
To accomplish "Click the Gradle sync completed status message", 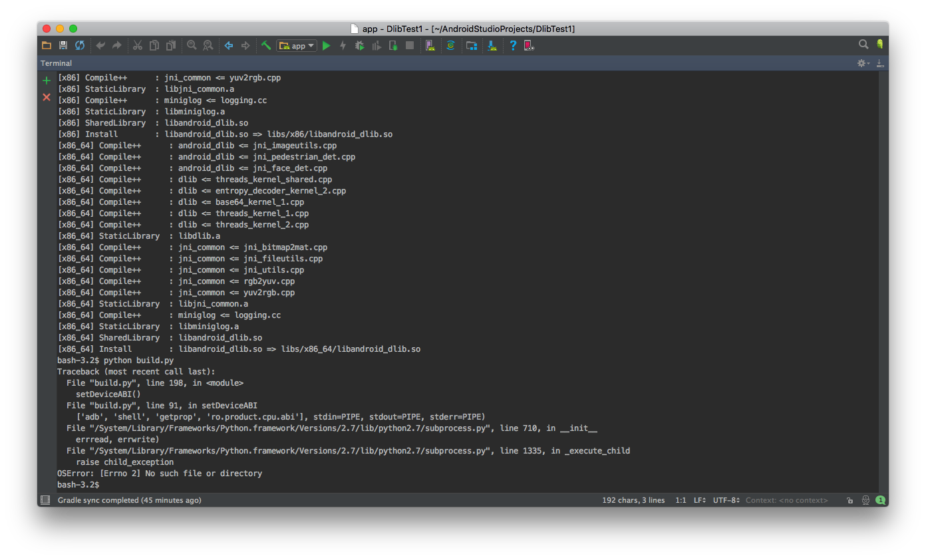I will click(x=130, y=500).
